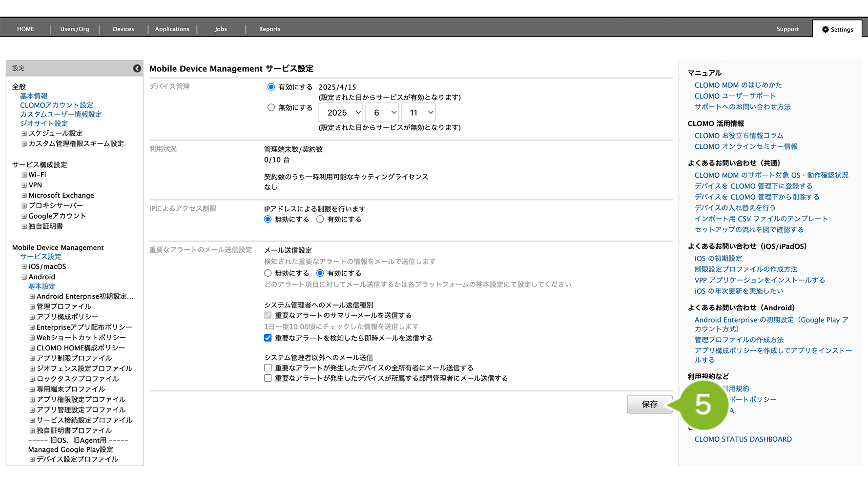Uncheck 重要なアラートを検知したら即時メール checkbox

point(268,338)
